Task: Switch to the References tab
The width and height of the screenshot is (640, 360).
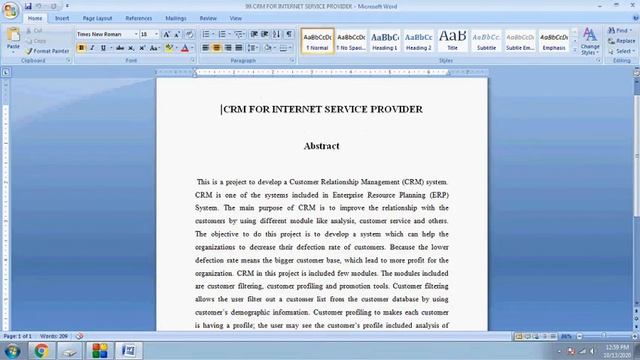Action: click(139, 18)
